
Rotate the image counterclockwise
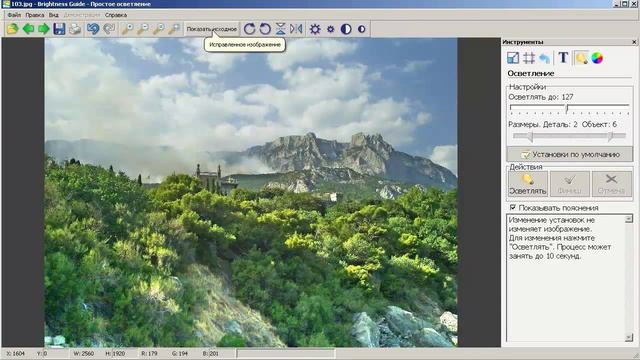tap(265, 29)
